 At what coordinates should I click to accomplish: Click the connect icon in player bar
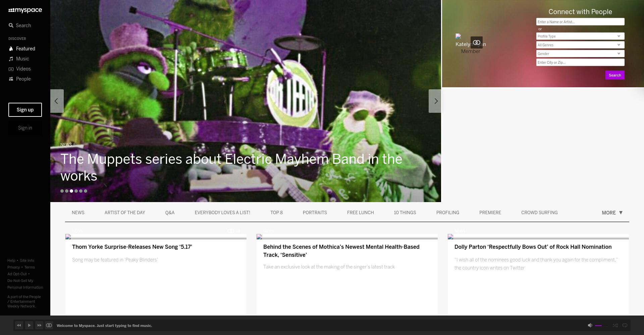(x=49, y=325)
